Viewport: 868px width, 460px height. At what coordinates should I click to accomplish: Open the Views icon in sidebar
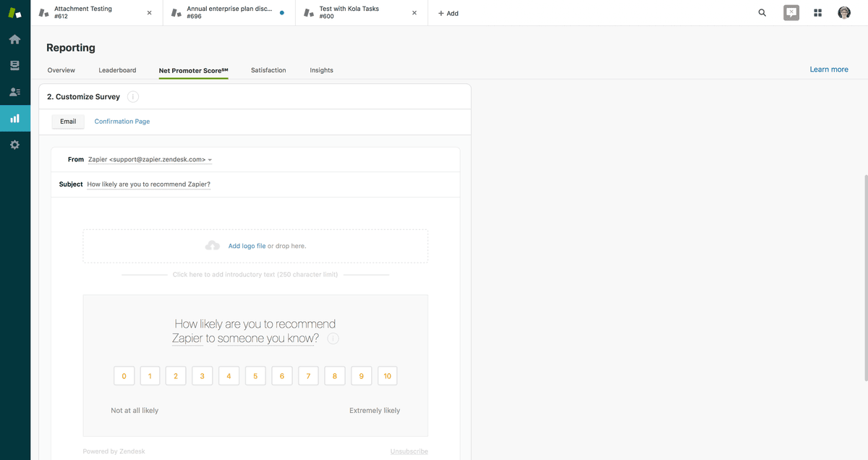[x=14, y=66]
